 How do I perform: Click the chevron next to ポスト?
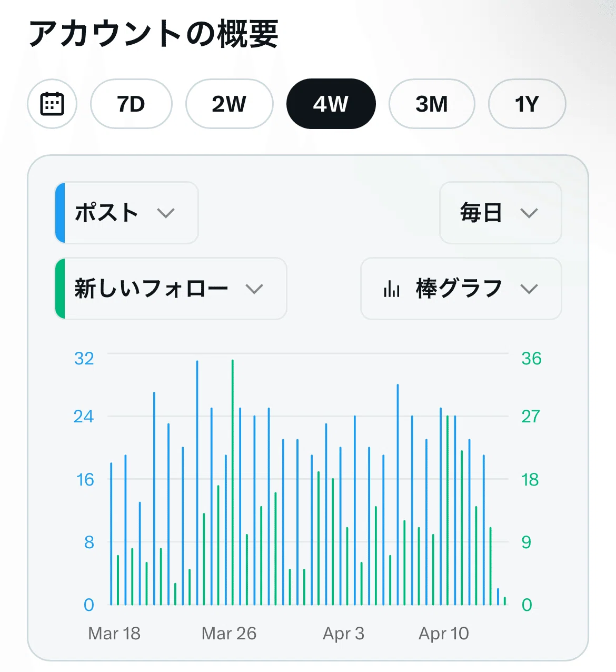(x=166, y=213)
